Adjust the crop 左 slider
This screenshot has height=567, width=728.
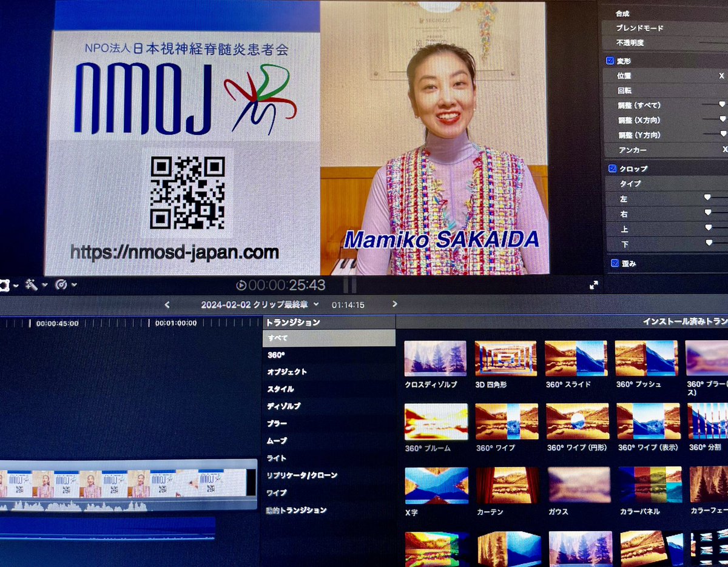[707, 197]
